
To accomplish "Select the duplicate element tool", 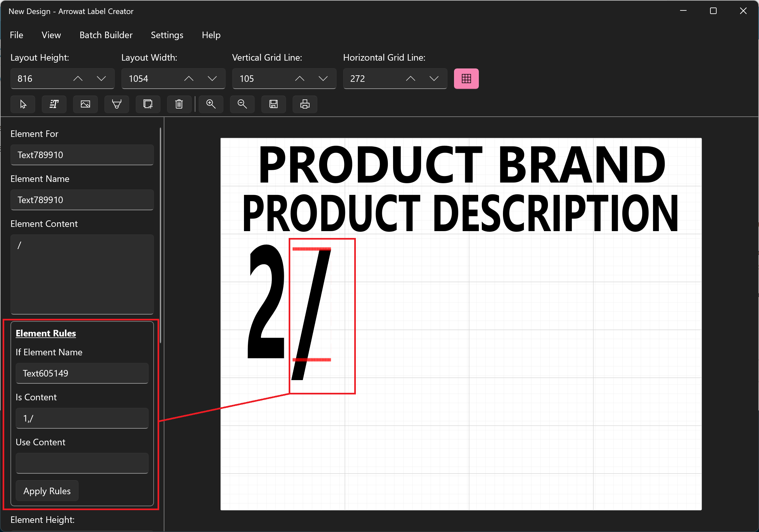I will pos(148,104).
